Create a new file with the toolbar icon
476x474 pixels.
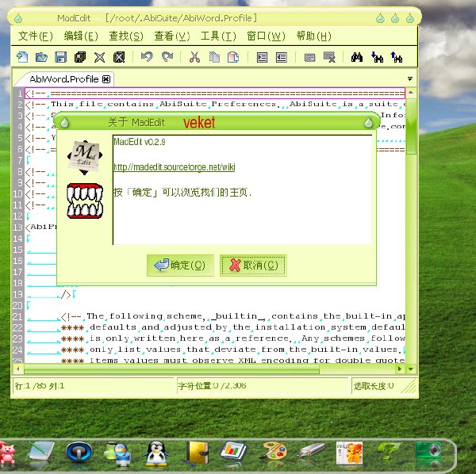22,57
